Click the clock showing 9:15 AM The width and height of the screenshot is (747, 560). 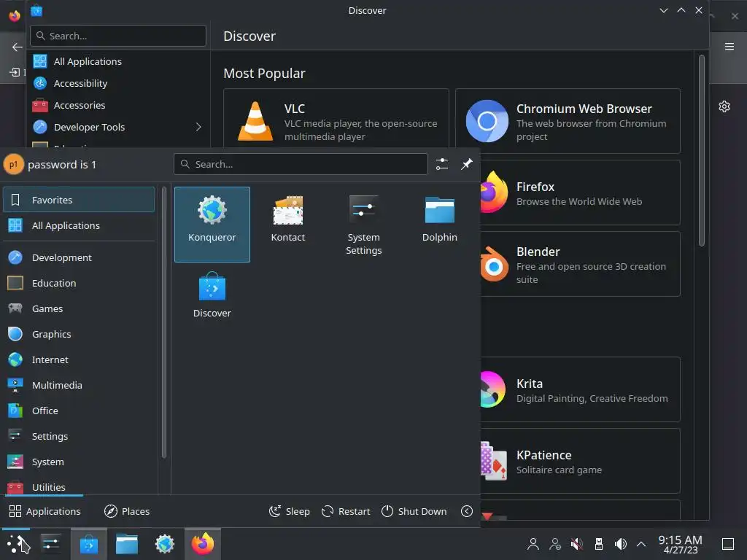point(681,544)
